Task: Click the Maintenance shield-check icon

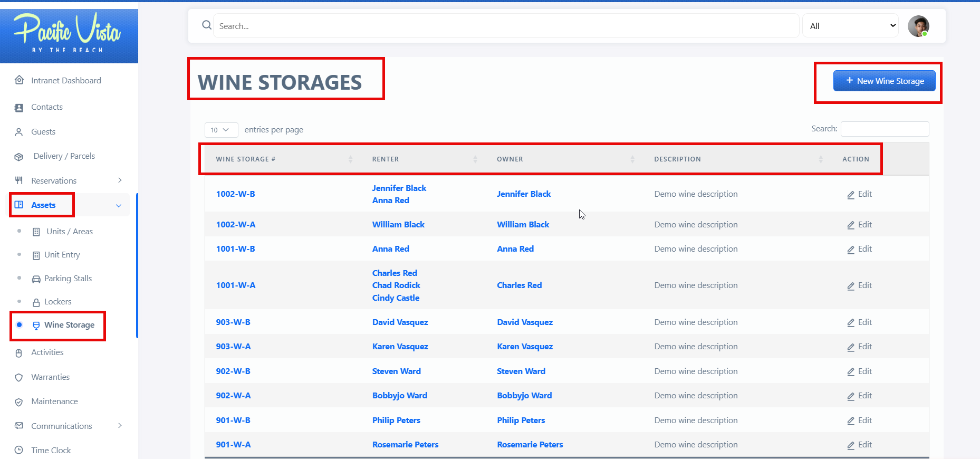Action: pyautogui.click(x=19, y=402)
